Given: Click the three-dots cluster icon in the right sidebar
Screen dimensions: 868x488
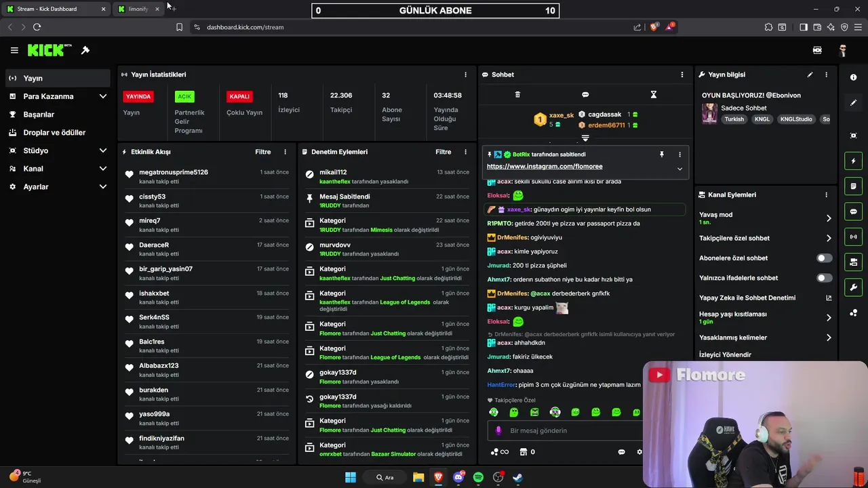Looking at the screenshot, I should [x=854, y=312].
